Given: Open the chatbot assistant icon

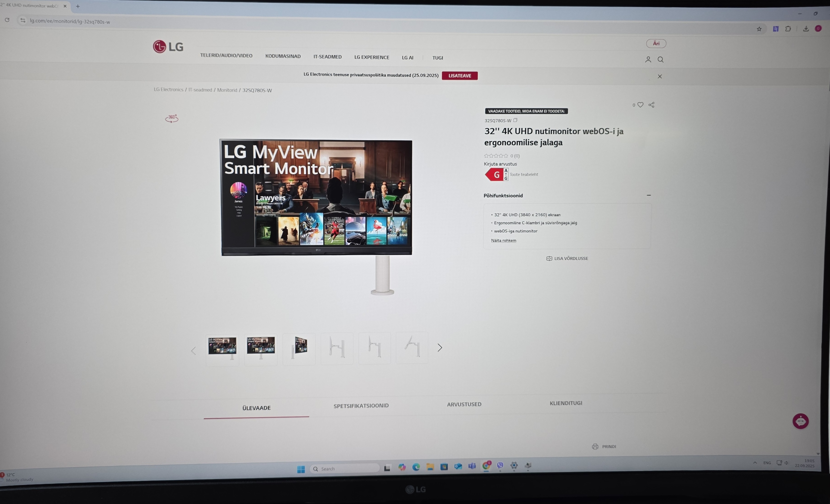Looking at the screenshot, I should pyautogui.click(x=800, y=421).
